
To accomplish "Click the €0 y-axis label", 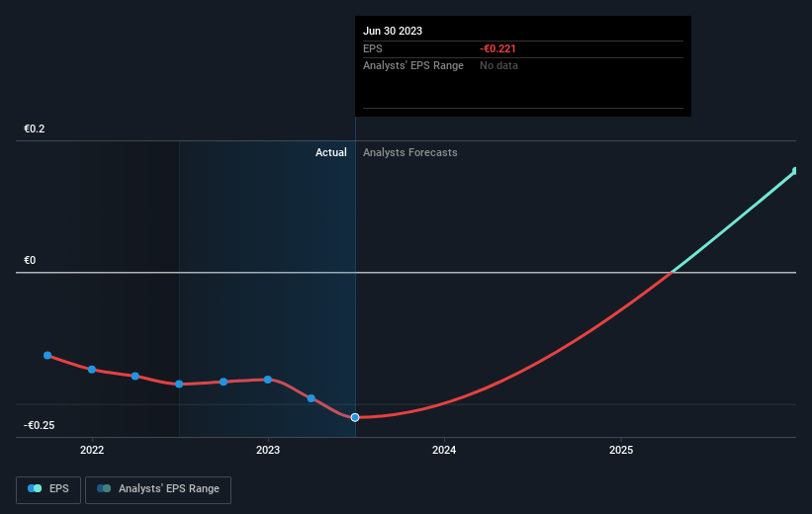I will [30, 260].
